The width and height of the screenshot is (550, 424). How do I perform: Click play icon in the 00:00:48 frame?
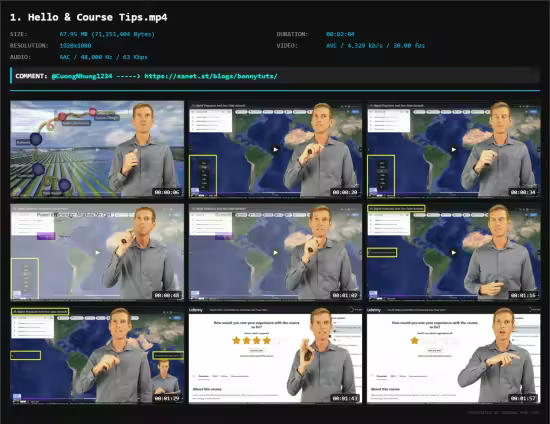(x=98, y=253)
